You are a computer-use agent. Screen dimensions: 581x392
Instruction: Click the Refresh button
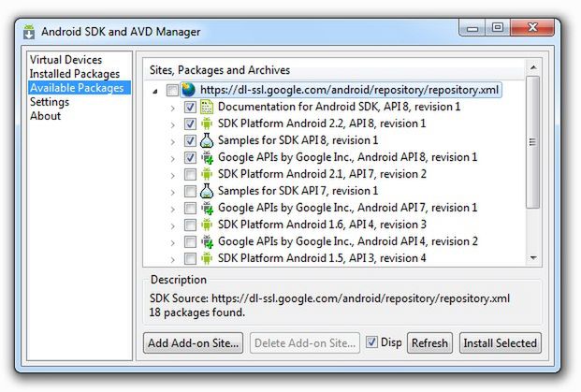[429, 343]
